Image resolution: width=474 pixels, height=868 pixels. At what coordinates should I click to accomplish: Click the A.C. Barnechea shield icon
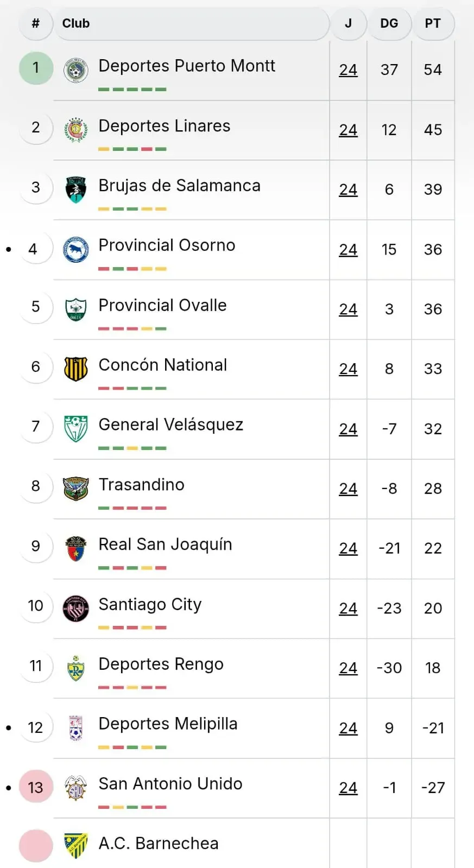75,845
